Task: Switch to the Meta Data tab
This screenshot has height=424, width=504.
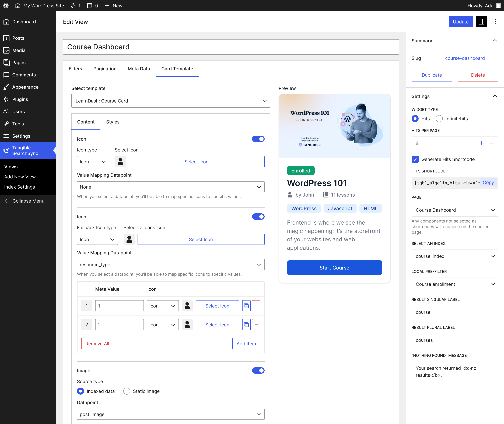Action: (139, 69)
